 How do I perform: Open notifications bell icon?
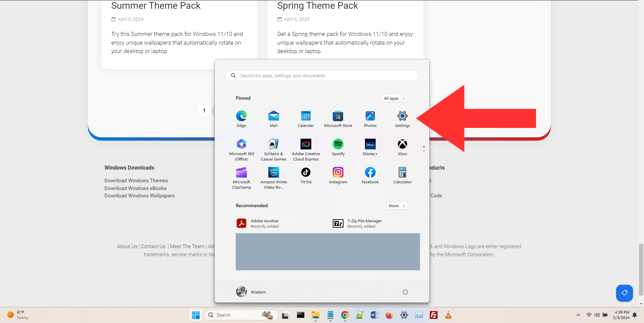pyautogui.click(x=635, y=315)
